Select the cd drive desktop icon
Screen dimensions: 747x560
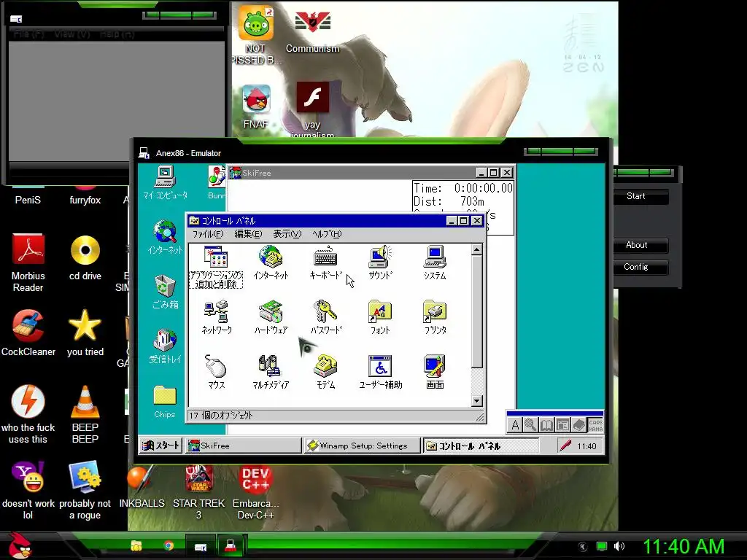coord(85,257)
